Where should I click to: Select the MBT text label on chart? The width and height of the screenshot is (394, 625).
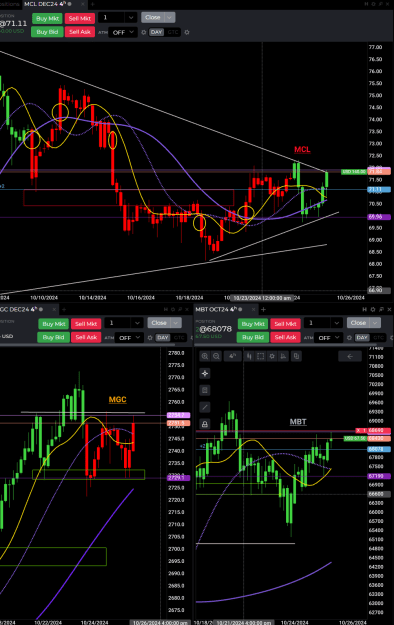click(298, 422)
